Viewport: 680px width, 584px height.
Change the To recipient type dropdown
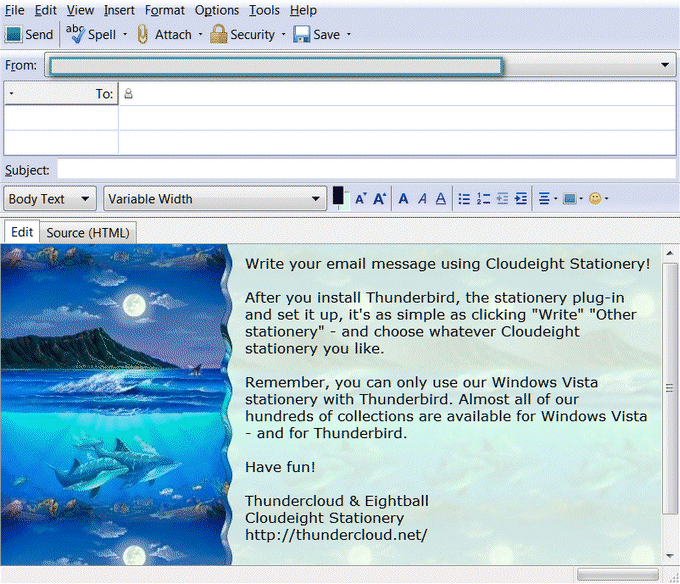point(61,93)
